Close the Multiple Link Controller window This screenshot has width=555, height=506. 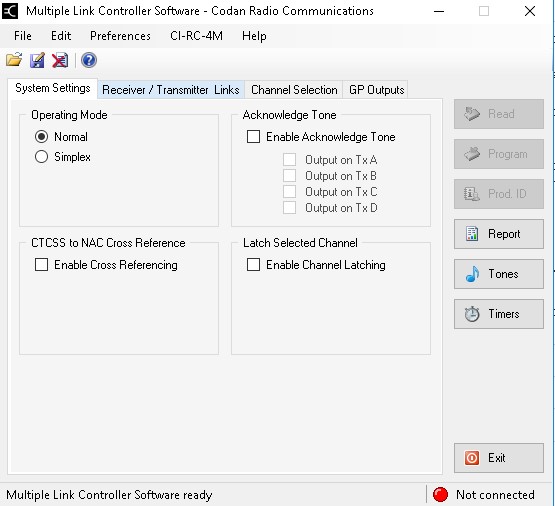pyautogui.click(x=530, y=11)
